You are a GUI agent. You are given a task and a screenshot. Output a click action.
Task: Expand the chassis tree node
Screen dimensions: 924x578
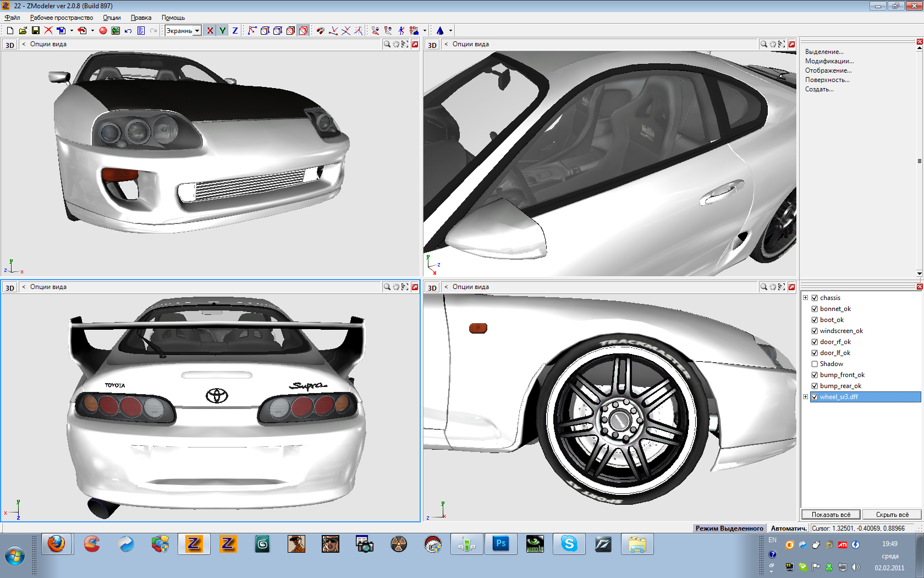(806, 298)
